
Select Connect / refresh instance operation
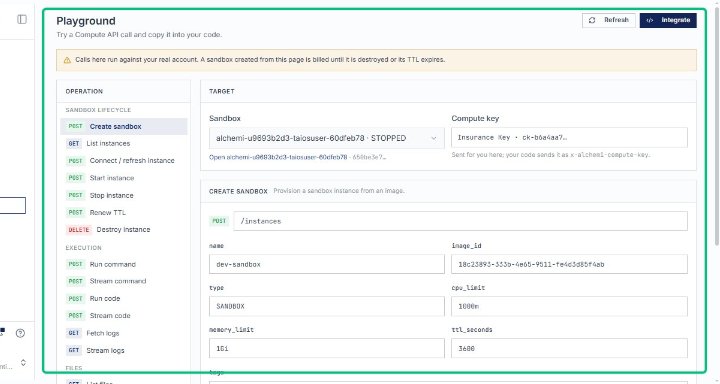point(124,161)
